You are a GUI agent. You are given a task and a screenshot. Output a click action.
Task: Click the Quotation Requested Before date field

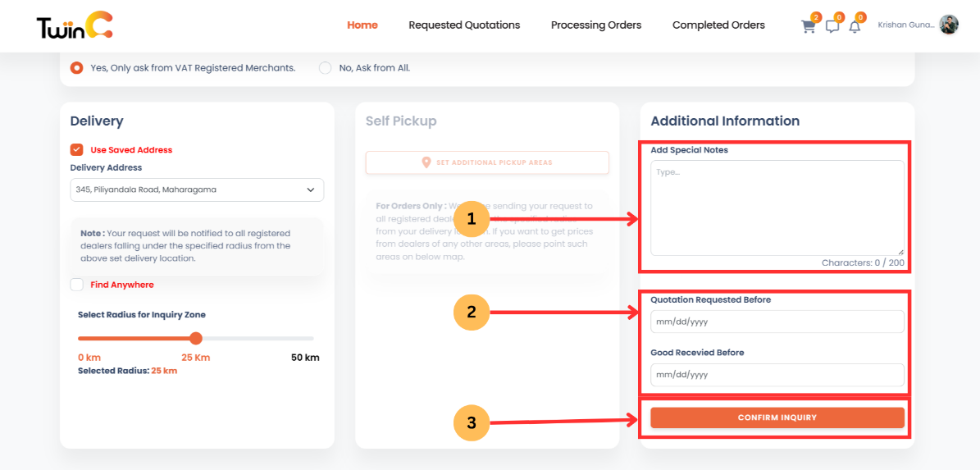point(777,322)
